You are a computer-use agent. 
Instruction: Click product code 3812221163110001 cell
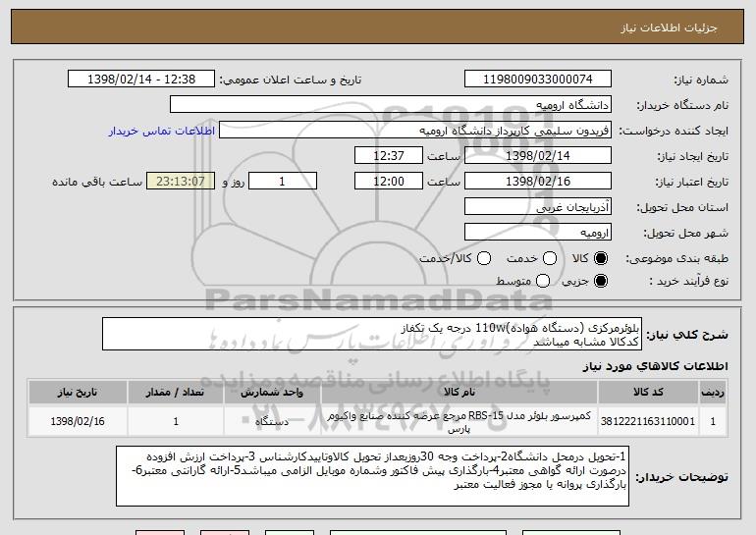click(x=648, y=421)
